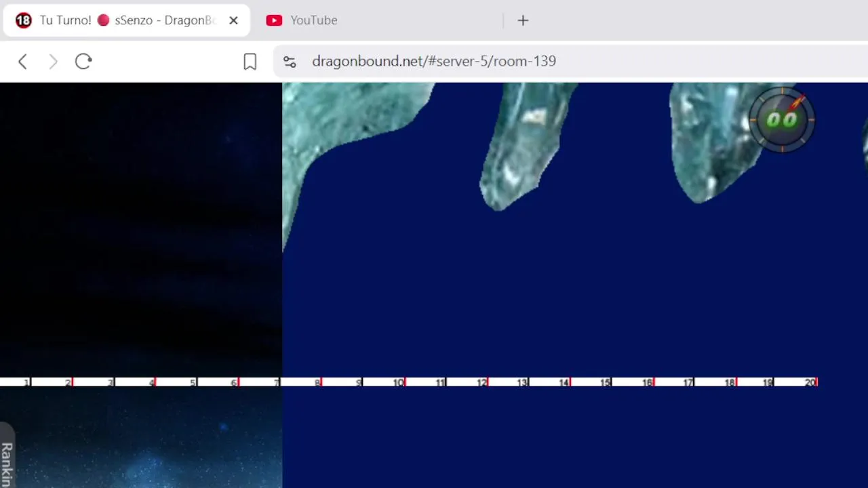Go back to previous page

[22, 62]
